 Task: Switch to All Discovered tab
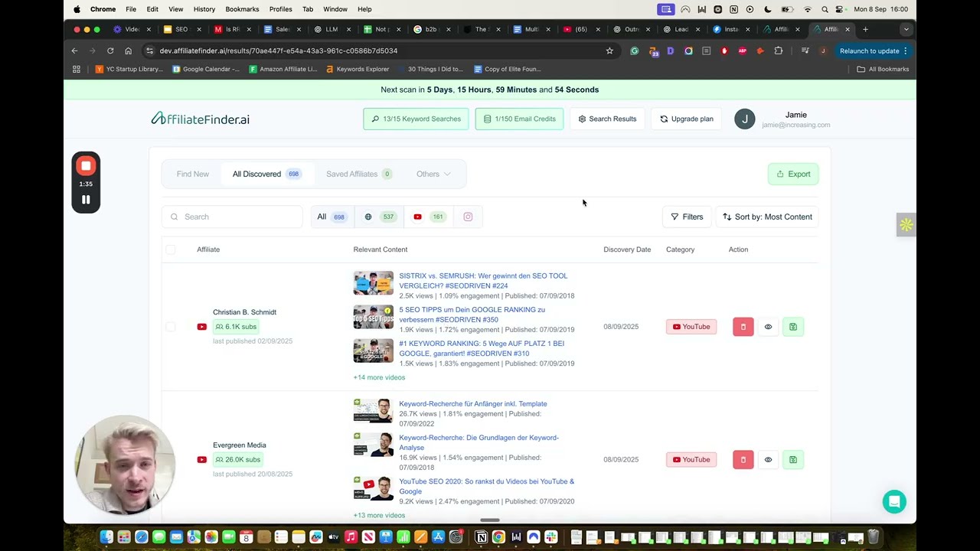[x=266, y=174]
